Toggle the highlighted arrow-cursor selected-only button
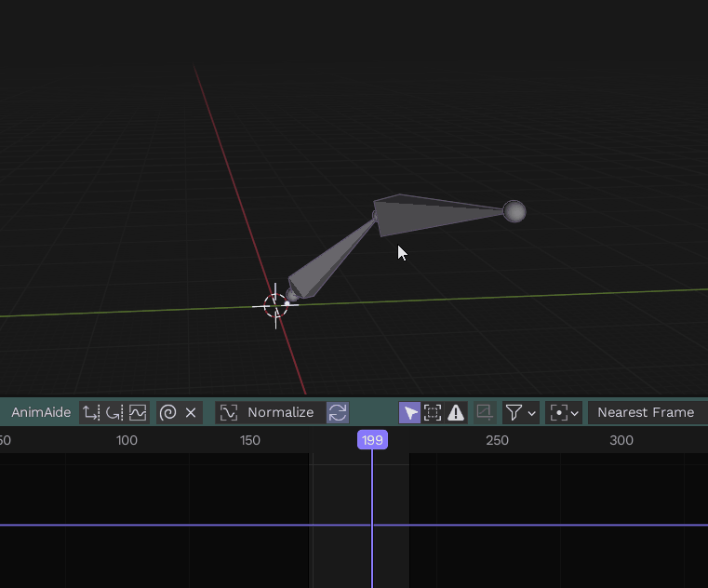Screen dimensions: 708x588 coord(409,412)
